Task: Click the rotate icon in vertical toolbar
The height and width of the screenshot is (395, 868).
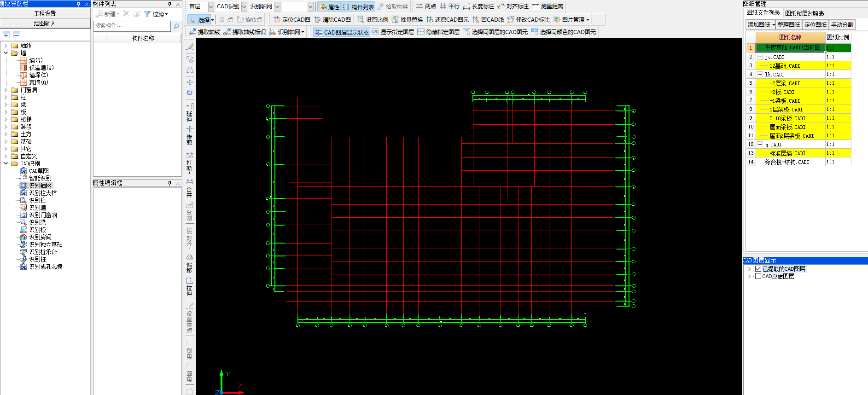Action: 190,93
